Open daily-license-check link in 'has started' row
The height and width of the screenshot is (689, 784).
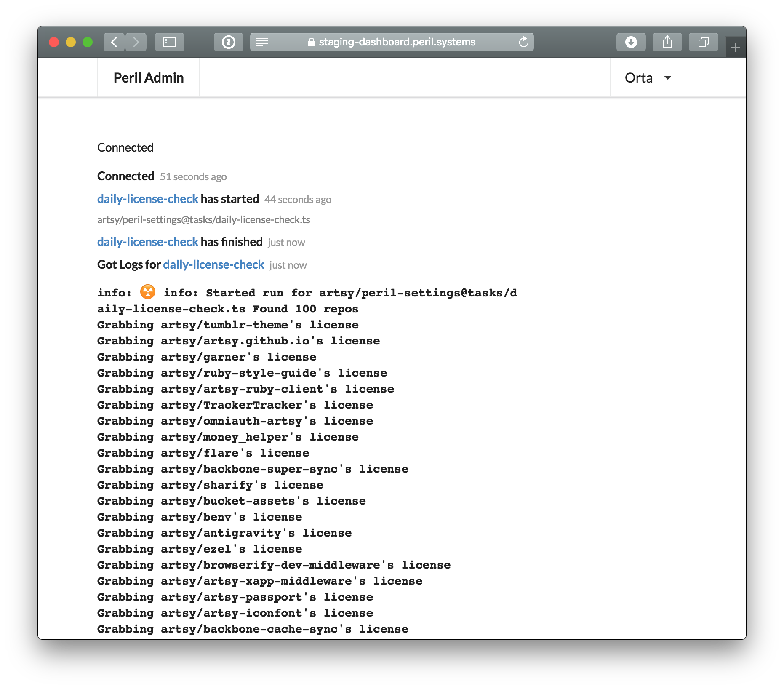coord(148,199)
